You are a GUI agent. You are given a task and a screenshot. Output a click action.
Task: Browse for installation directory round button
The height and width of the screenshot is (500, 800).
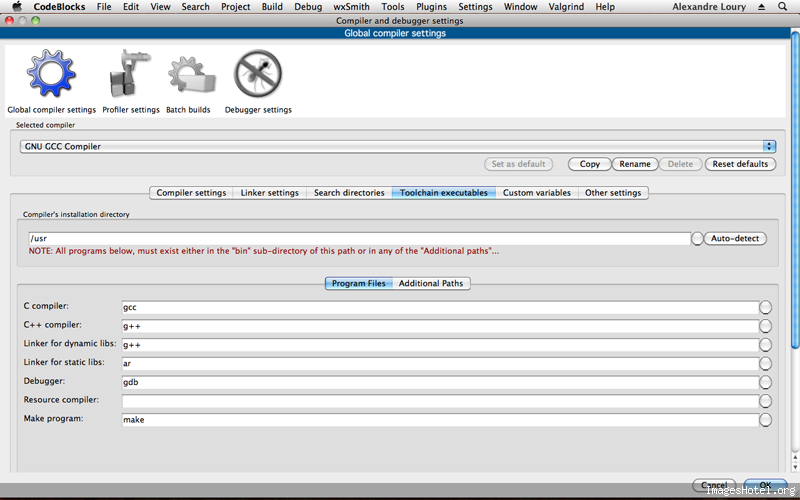pos(697,238)
